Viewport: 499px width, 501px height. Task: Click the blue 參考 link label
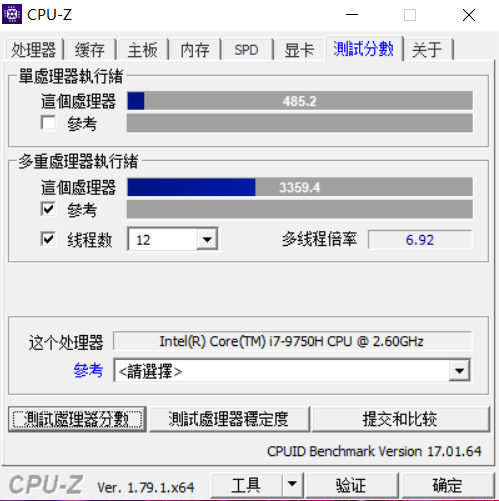[88, 370]
